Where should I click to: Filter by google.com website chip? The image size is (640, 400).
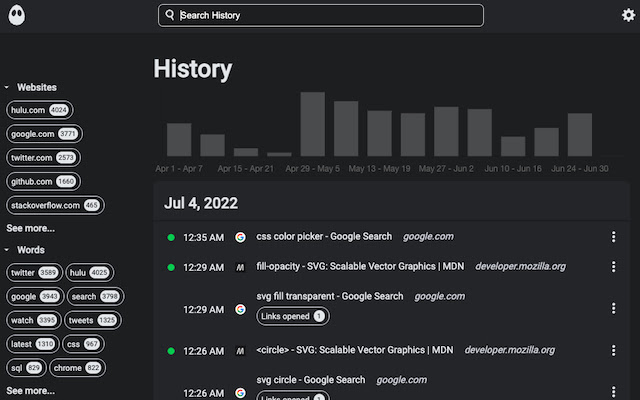[44, 134]
